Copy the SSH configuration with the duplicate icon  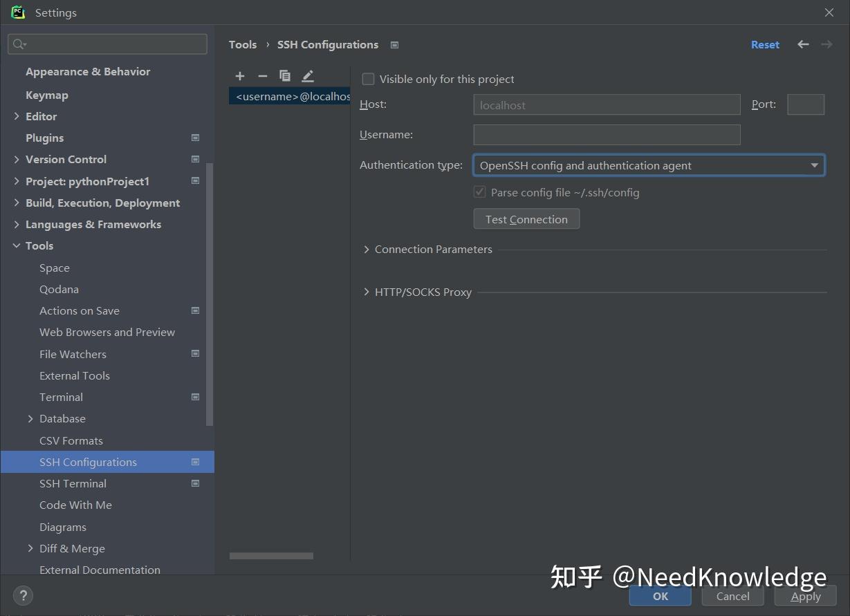[285, 76]
